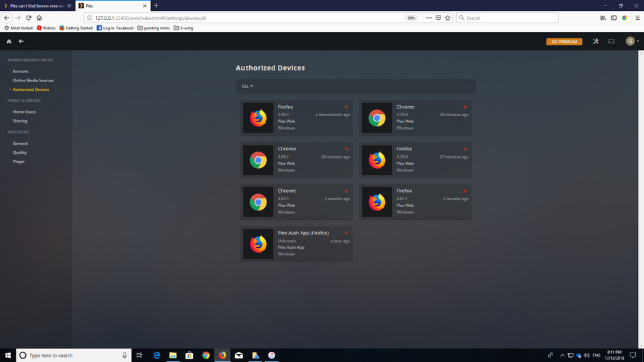Image resolution: width=644 pixels, height=362 pixels.
Task: Open Microsoft Store from taskbar
Action: pos(189,355)
